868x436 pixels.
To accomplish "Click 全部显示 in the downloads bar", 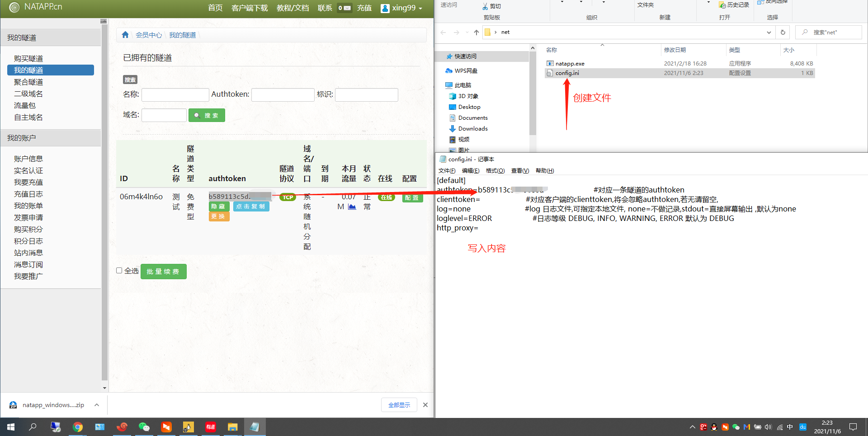I will point(399,405).
